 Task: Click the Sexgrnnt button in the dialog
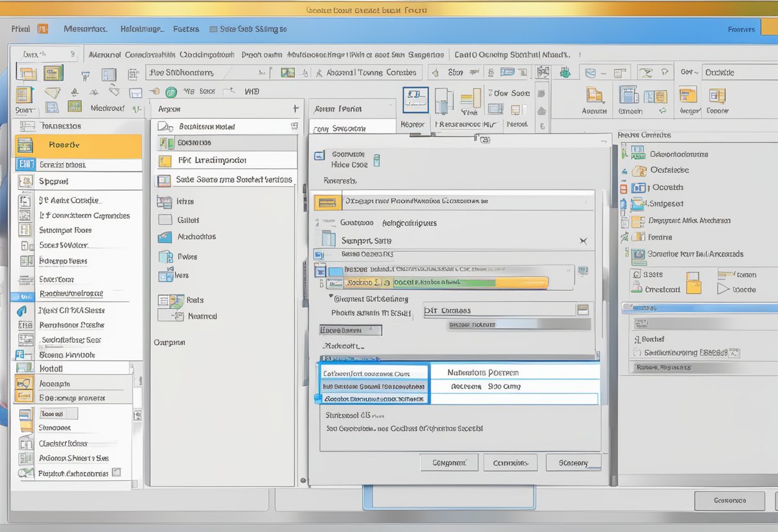pyautogui.click(x=449, y=462)
